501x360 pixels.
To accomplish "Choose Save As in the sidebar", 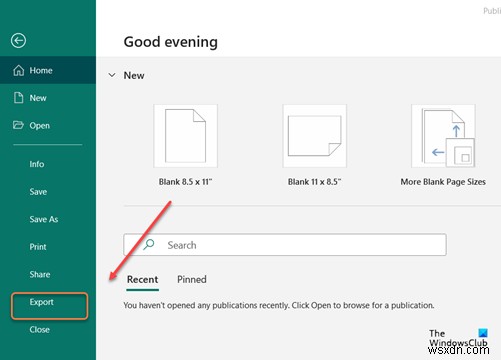I will 44,219.
